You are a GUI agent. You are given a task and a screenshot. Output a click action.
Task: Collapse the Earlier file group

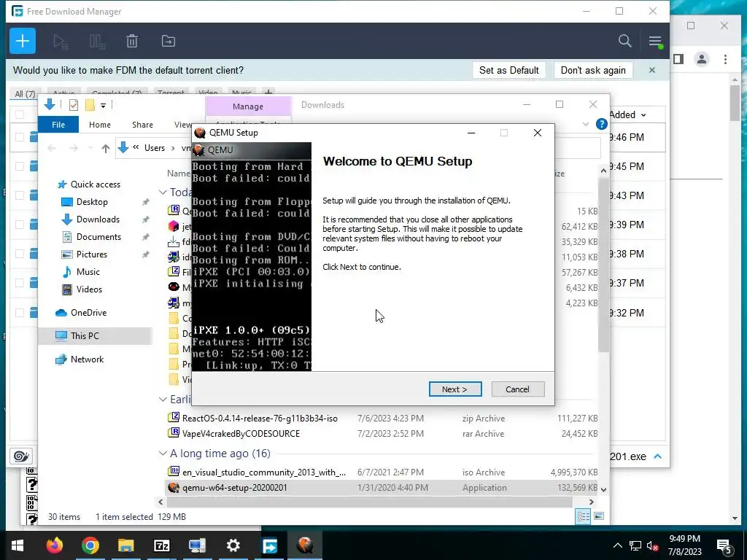(x=163, y=400)
